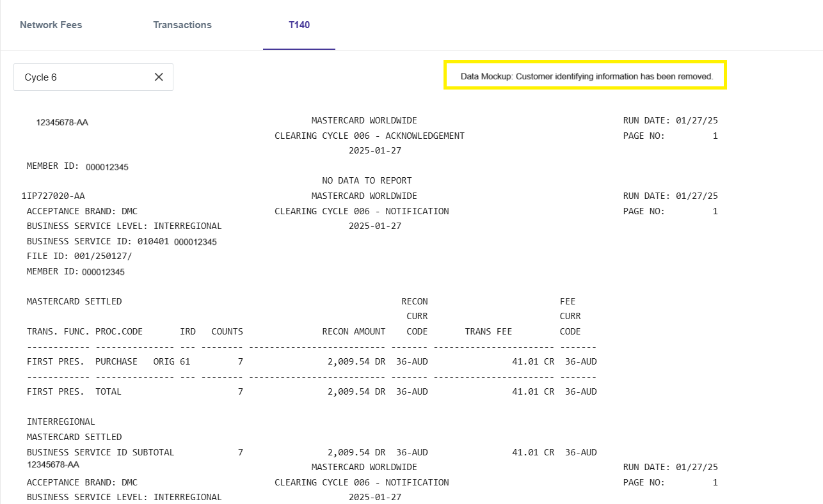Switch to the Network Fees tab

point(51,25)
